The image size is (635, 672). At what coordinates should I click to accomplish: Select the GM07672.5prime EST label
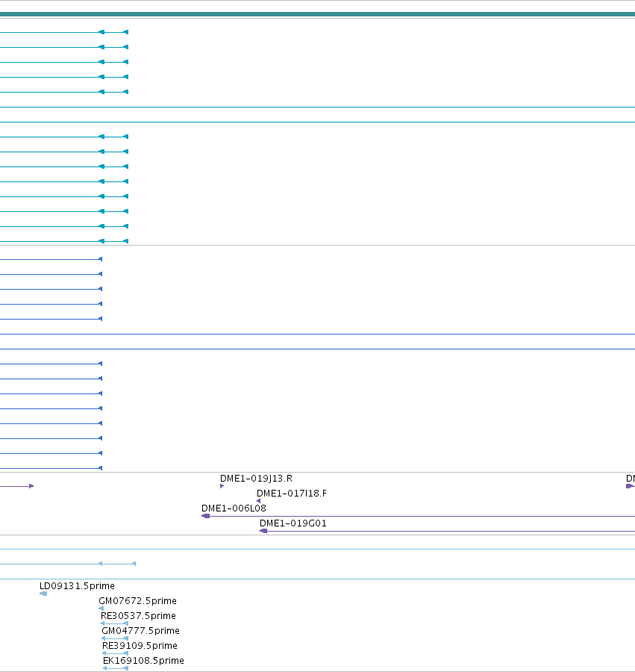137,601
